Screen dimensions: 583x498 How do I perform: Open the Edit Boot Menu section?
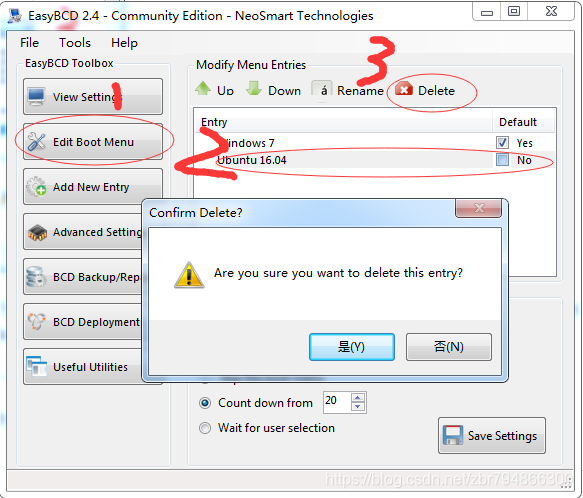(93, 142)
